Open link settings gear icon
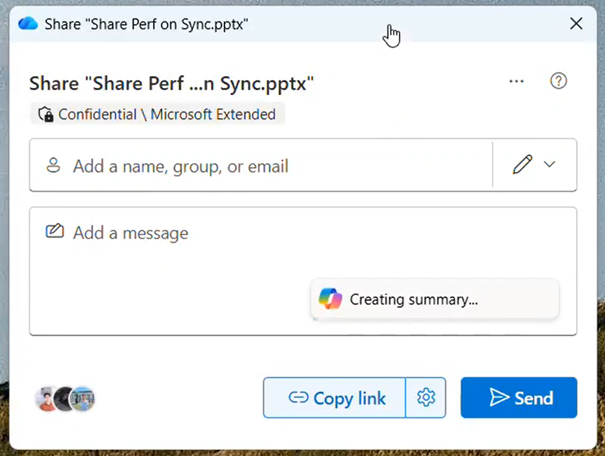Screen dimensions: 605x456 [x=427, y=398]
